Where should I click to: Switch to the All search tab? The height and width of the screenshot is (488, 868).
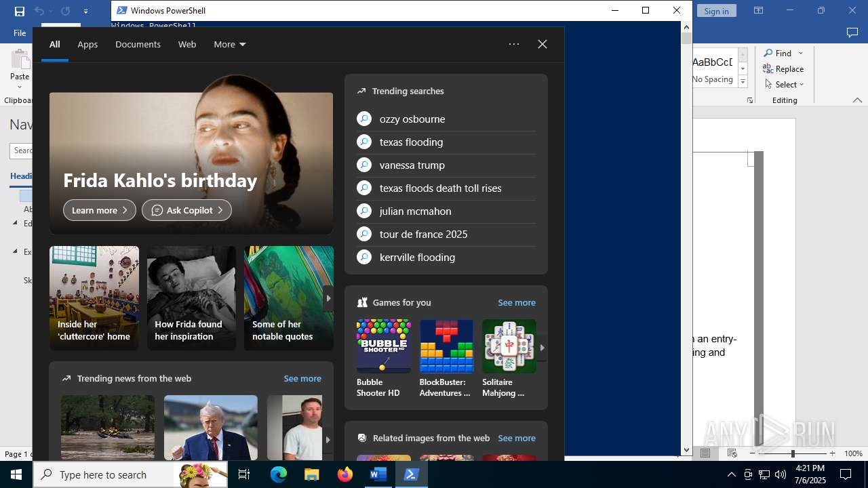point(55,44)
